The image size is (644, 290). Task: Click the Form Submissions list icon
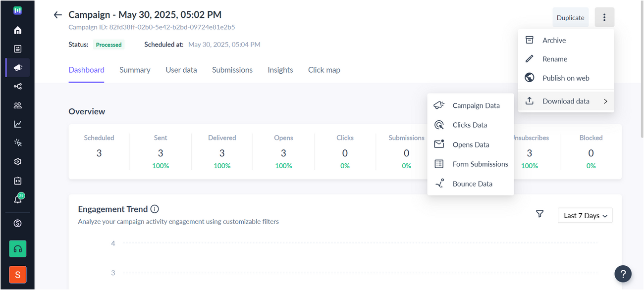439,164
